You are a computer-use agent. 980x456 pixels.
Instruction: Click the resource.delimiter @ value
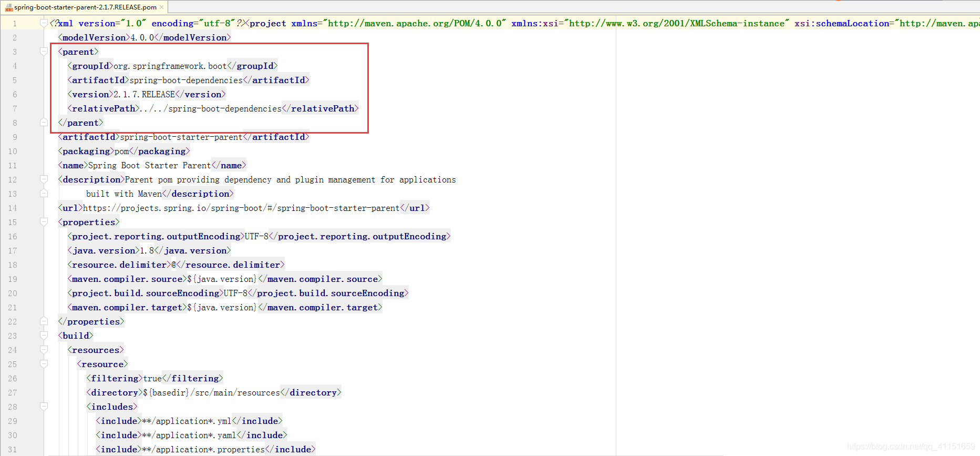point(173,265)
